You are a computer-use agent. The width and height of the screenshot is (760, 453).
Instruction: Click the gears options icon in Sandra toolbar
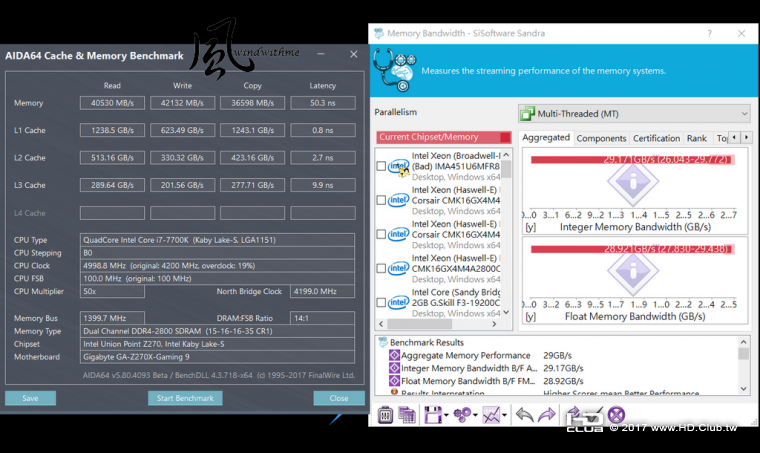point(462,415)
